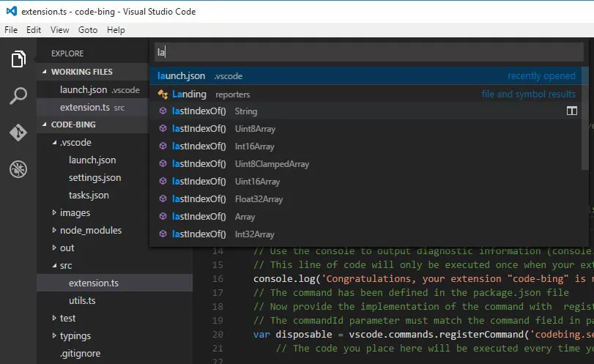Viewport: 594px width, 364px height.
Task: Open the Debug view icon
Action: coord(18,169)
